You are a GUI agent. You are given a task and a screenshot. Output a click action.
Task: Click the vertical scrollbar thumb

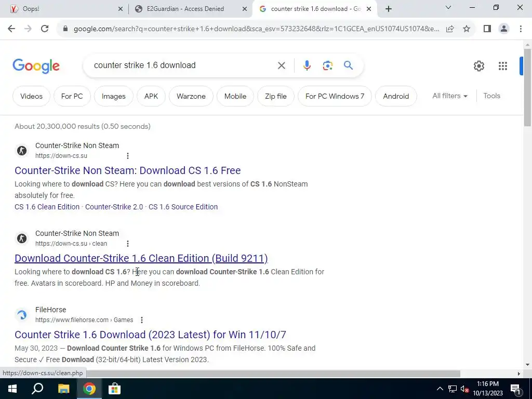pos(527,87)
